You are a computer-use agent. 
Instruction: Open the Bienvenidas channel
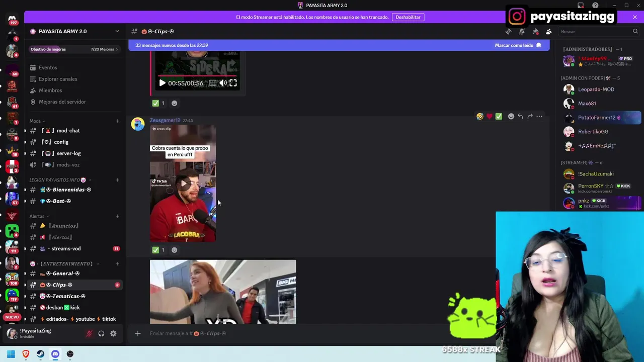point(74,190)
